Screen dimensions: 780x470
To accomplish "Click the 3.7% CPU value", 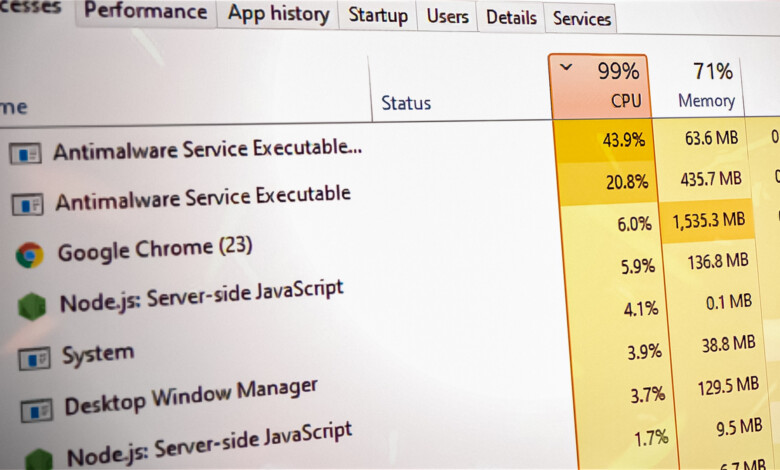I will (x=648, y=395).
